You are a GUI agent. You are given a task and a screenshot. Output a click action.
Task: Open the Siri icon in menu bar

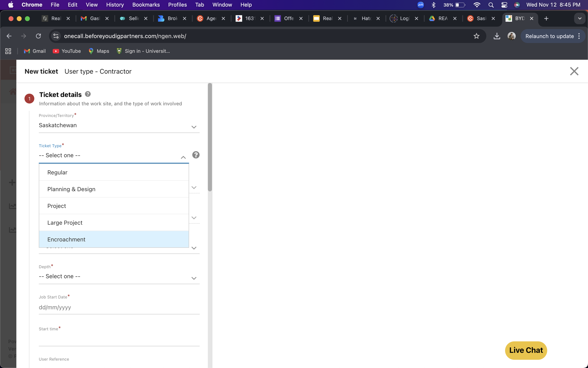pyautogui.click(x=517, y=5)
